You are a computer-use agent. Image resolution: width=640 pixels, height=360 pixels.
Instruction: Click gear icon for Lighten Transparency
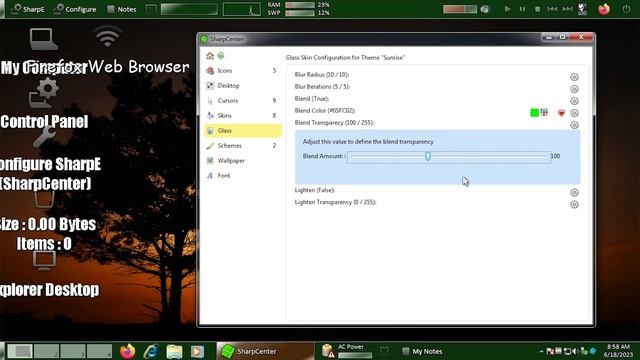574,204
